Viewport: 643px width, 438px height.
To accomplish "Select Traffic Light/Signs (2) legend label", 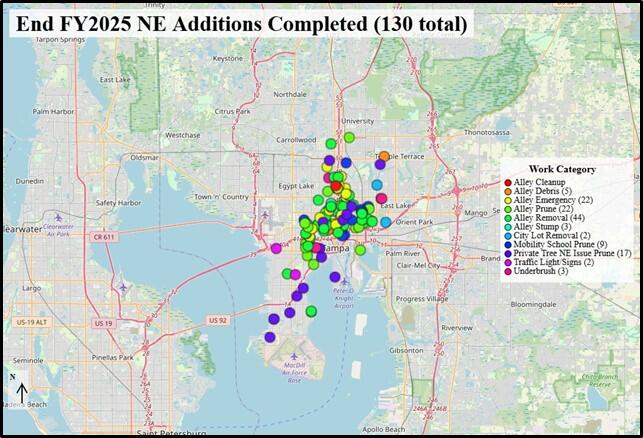I will pos(554,262).
